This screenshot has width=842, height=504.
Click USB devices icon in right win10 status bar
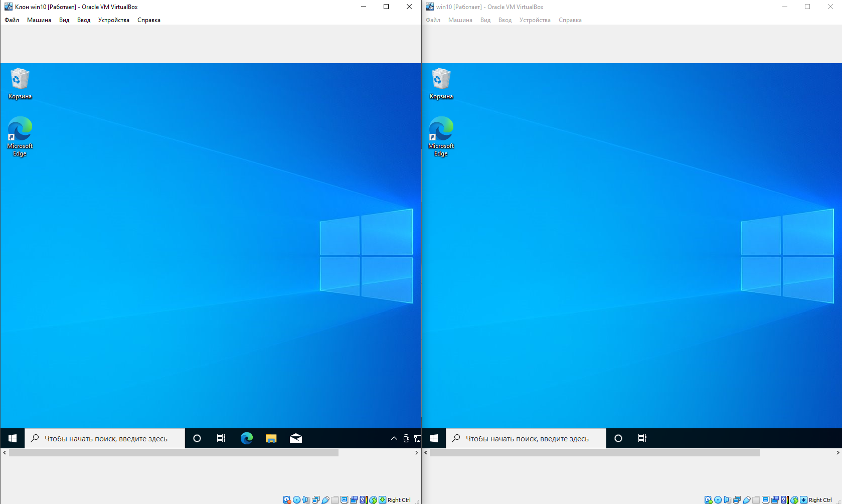point(747,499)
